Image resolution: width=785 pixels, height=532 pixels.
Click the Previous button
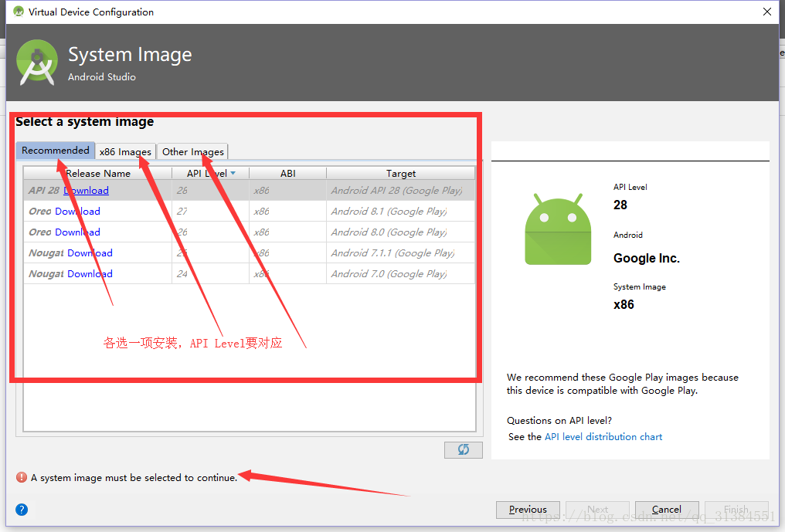coord(528,510)
